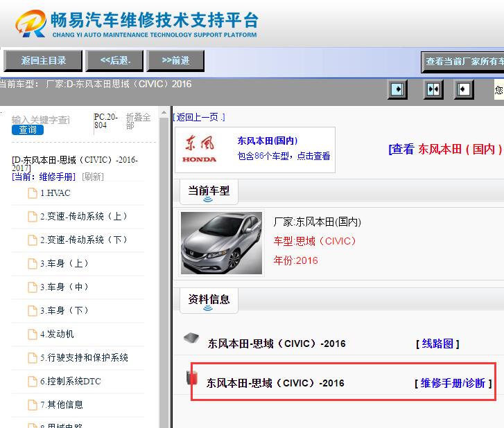Open the 1.HVAC document icon
The width and height of the screenshot is (504, 428).
coord(33,193)
